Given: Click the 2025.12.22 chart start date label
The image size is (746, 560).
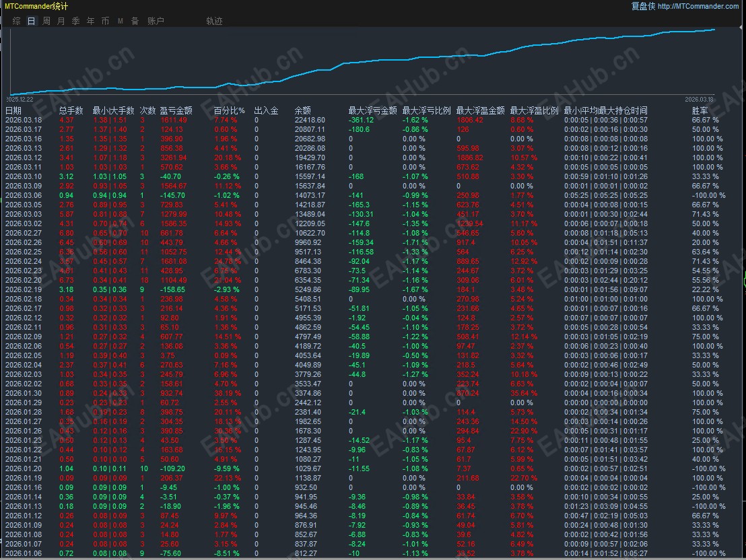Looking at the screenshot, I should (x=20, y=99).
